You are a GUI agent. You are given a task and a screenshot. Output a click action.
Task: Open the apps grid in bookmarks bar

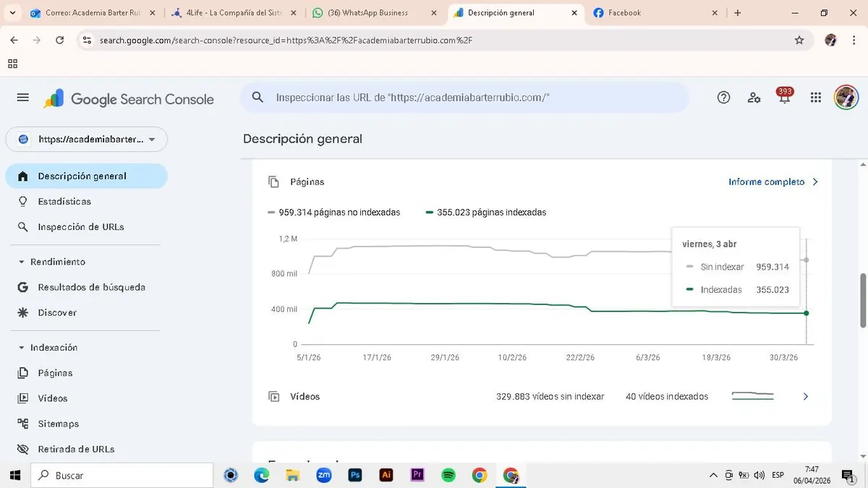tap(12, 64)
